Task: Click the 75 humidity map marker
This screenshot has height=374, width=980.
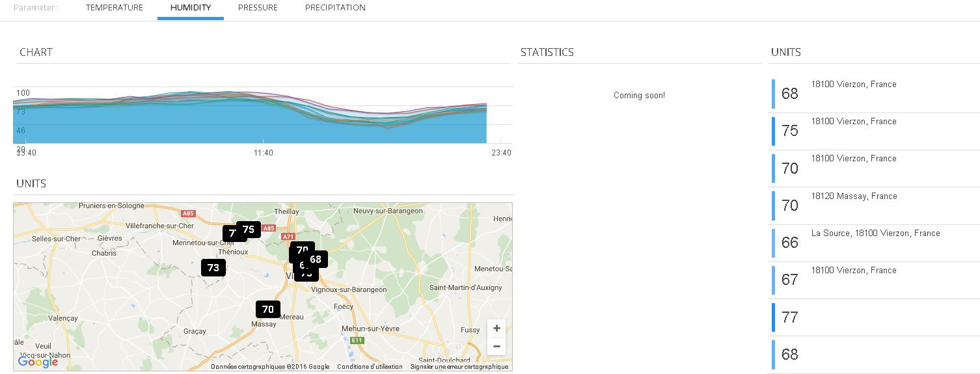Action: coord(249,229)
